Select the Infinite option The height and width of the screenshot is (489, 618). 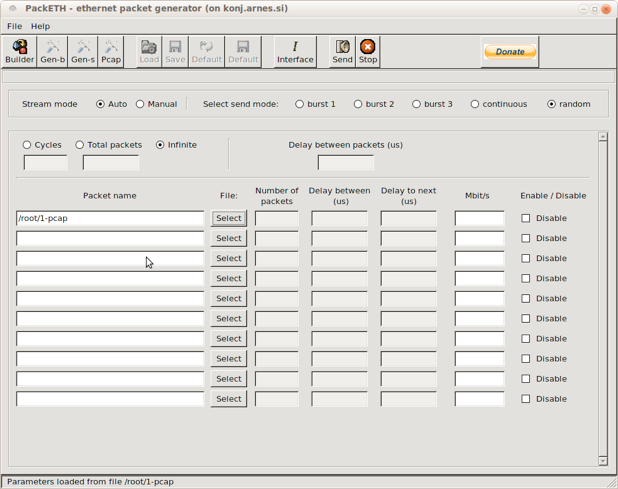tap(176, 145)
